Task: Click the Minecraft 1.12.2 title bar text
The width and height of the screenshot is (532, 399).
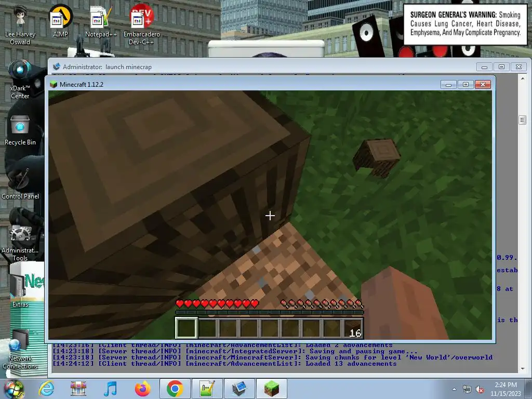Action: tap(82, 85)
